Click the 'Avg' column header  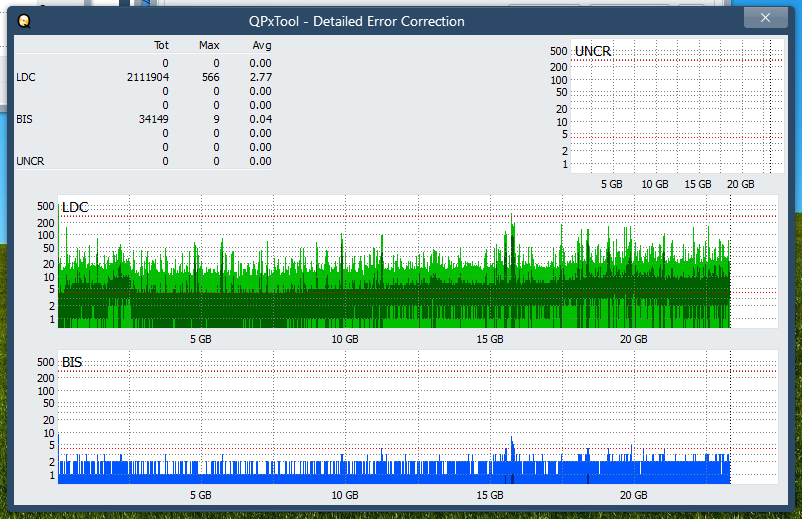pos(261,45)
